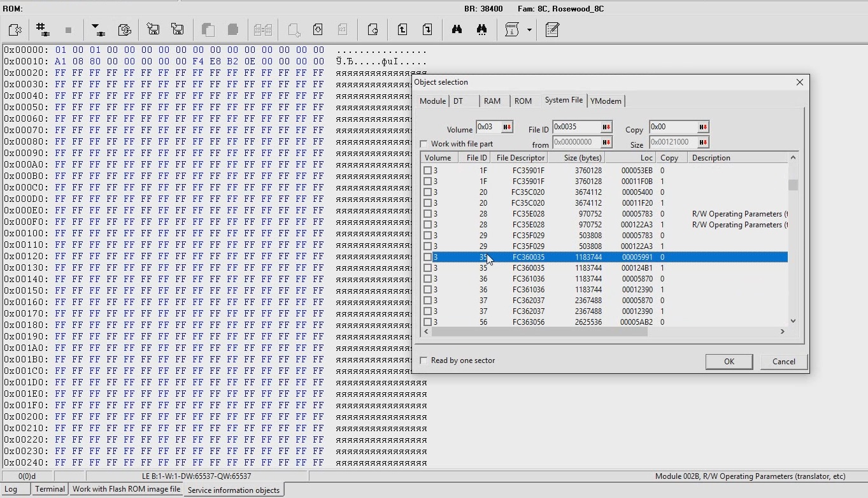Open the Terminal tab at the bottom

tap(50, 489)
